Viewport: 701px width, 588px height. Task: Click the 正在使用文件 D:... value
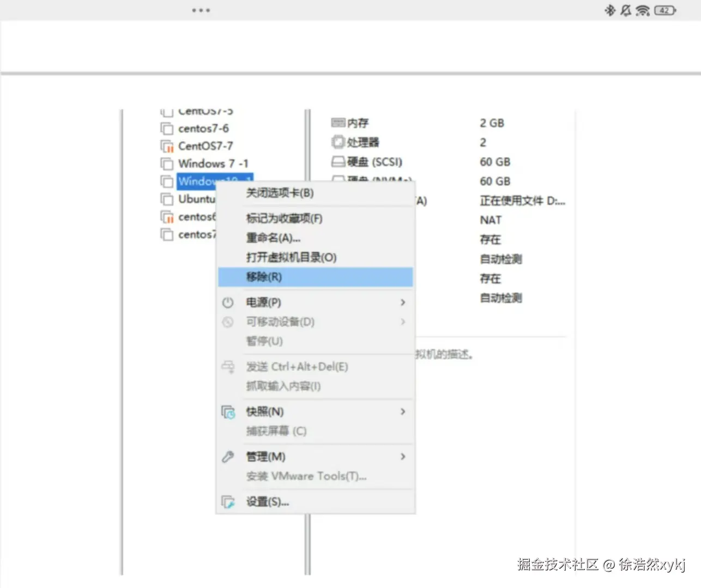tap(522, 201)
